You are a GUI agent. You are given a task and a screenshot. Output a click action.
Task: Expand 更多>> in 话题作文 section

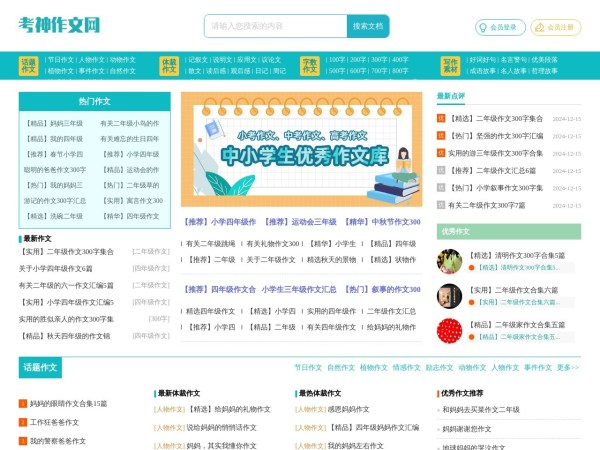[567, 367]
